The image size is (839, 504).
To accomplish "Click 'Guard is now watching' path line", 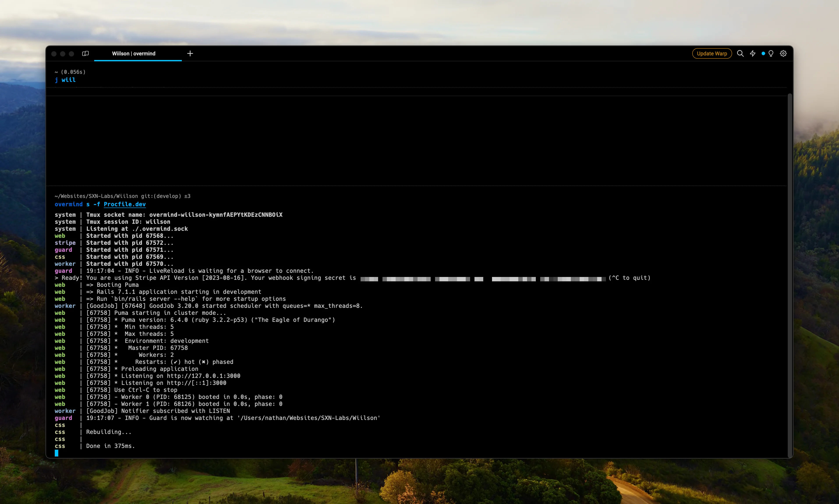I will (233, 418).
